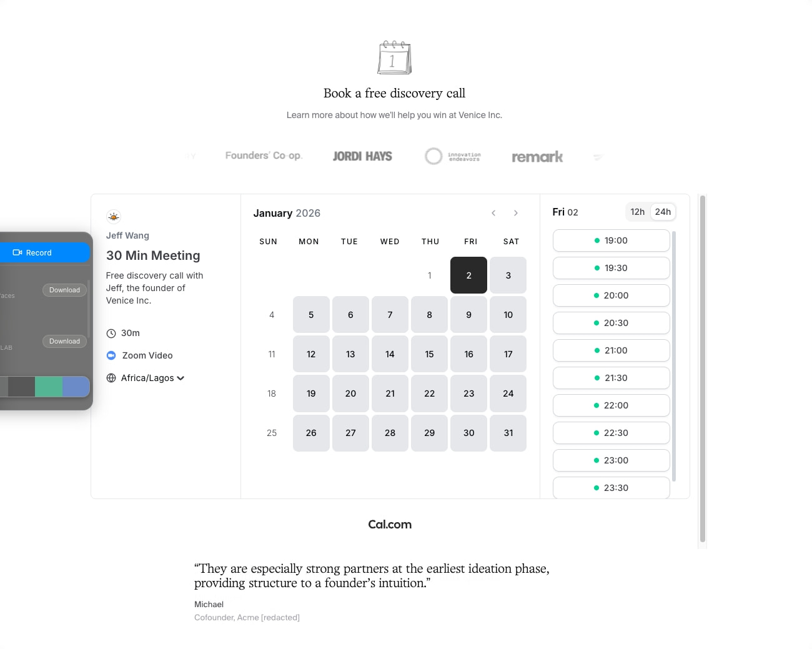Select January 30 on the calendar
The image size is (812, 649).
click(x=468, y=433)
